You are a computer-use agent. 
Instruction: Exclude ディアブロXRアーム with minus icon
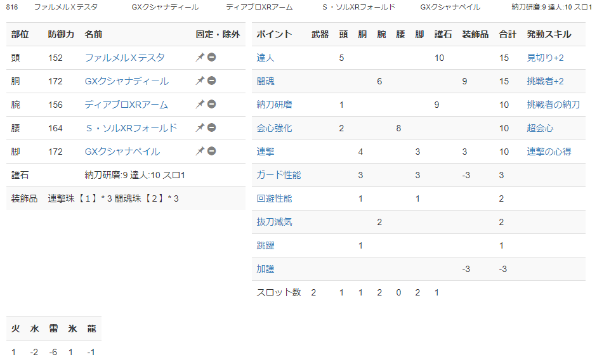pyautogui.click(x=212, y=105)
